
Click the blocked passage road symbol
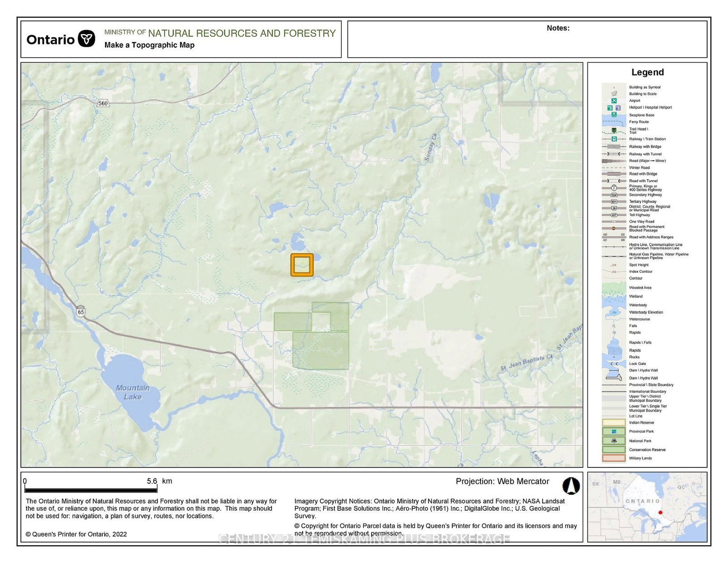(x=614, y=228)
